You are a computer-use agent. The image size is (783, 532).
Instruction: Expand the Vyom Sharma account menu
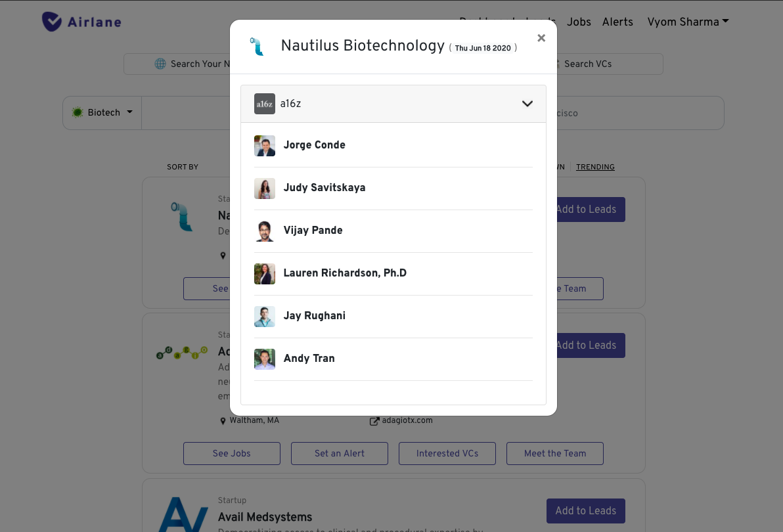(x=688, y=22)
